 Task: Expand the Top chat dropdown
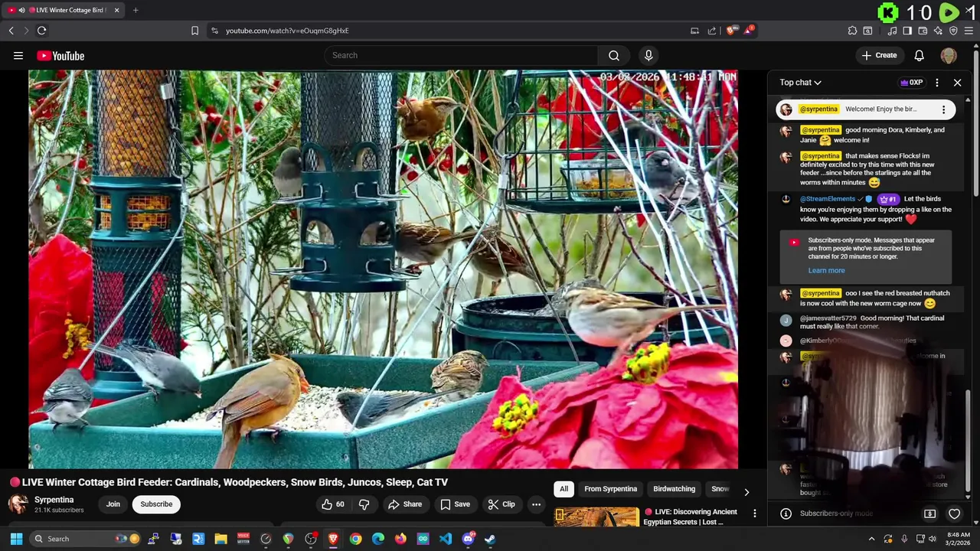tap(800, 83)
